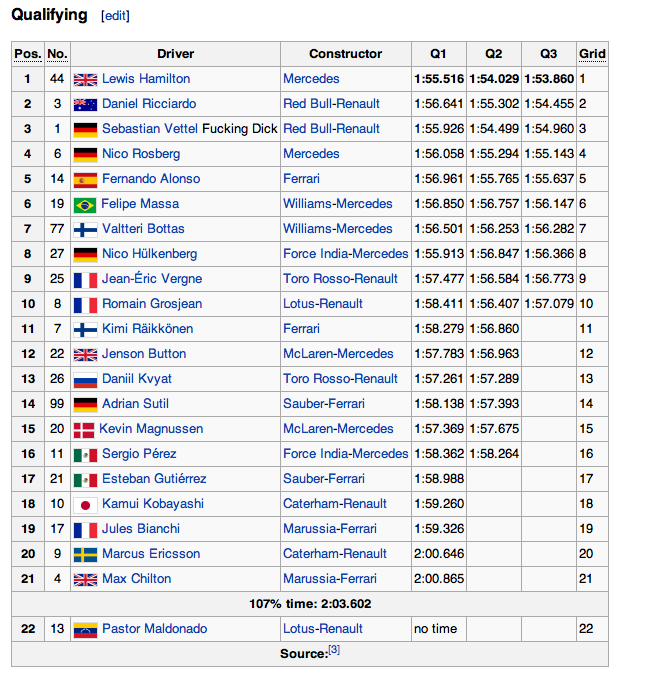Click the source reference footnote [3]

(x=334, y=650)
